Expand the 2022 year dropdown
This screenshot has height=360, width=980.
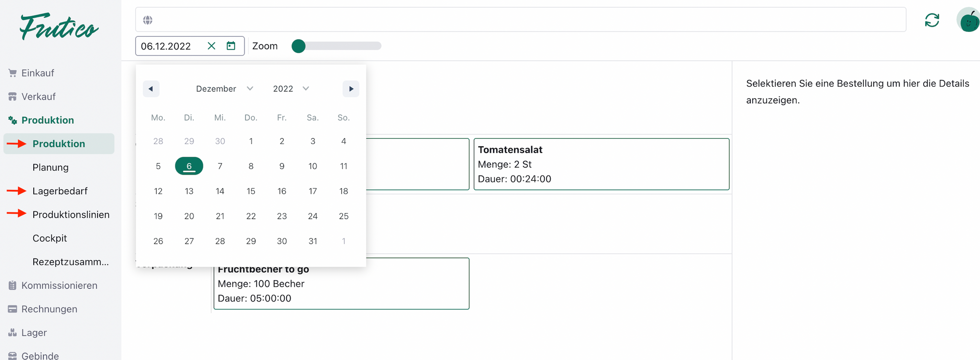coord(291,89)
